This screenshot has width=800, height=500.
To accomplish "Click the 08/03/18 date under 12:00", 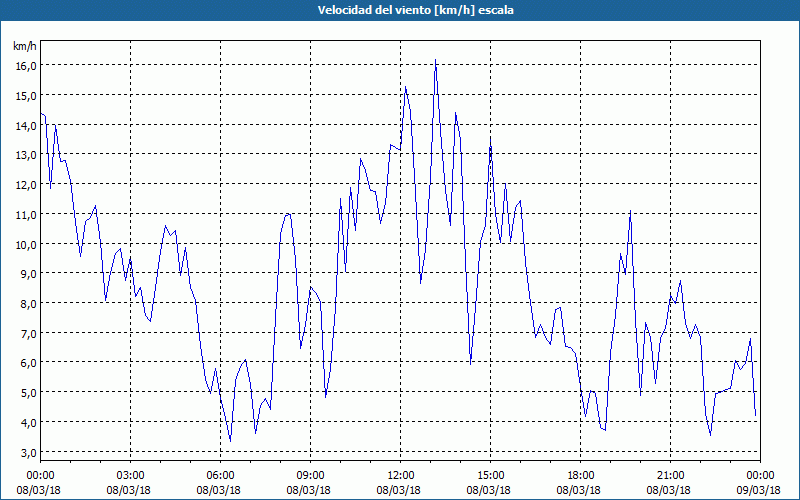I will 398,490.
